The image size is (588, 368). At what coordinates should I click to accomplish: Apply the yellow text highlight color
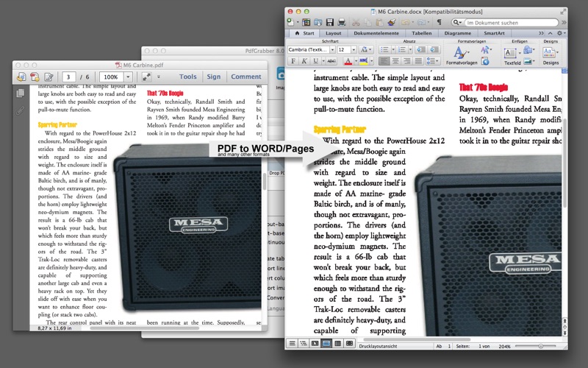click(x=363, y=61)
